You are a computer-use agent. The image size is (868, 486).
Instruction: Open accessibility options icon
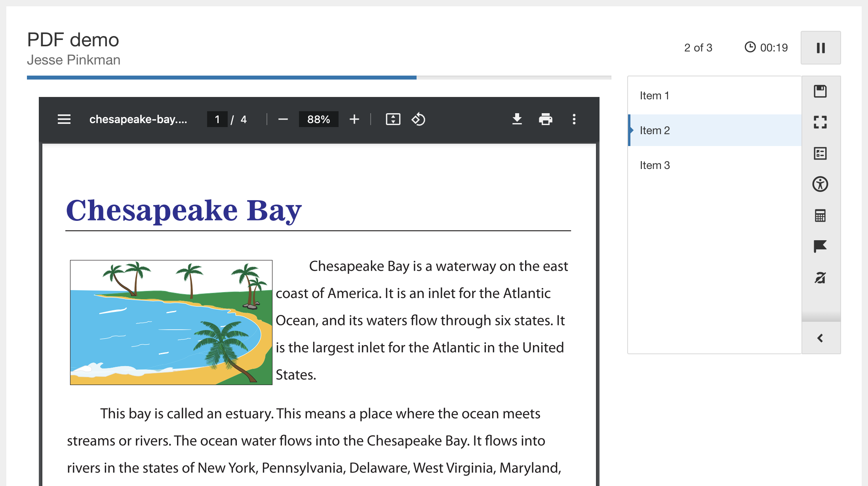[820, 184]
